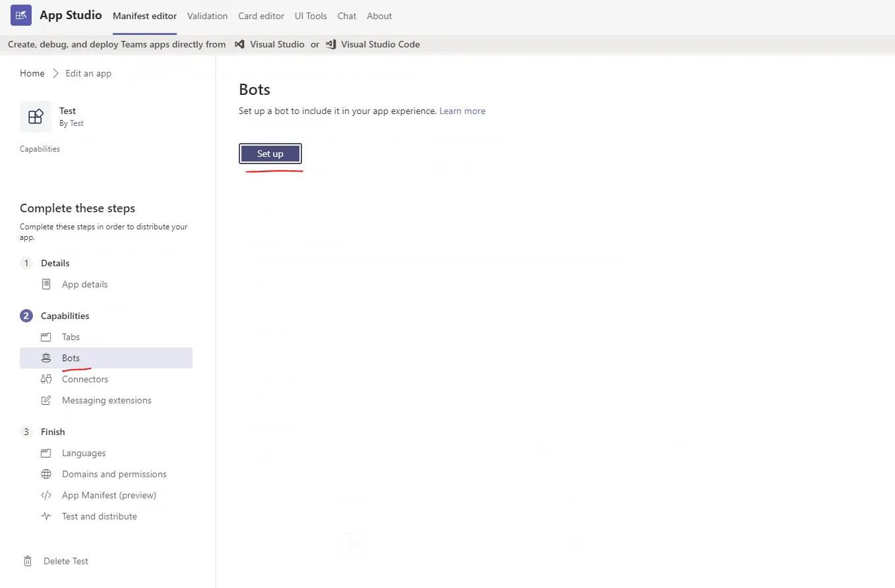The height and width of the screenshot is (588, 895).
Task: Go to Home in the breadcrumb
Action: (32, 73)
